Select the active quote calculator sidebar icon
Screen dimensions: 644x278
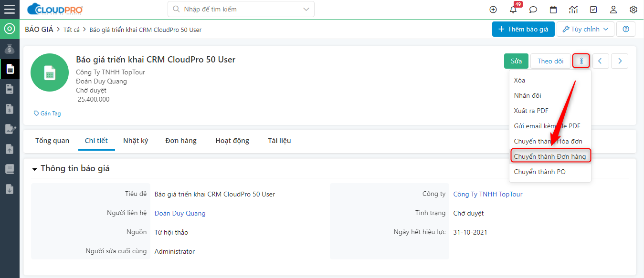(10, 69)
